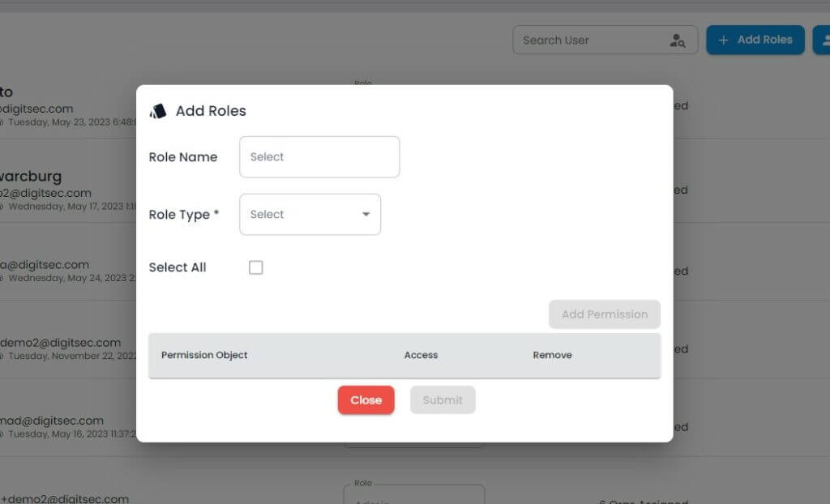The image size is (830, 504).
Task: Click the Add Roles dialog title
Action: [x=211, y=111]
